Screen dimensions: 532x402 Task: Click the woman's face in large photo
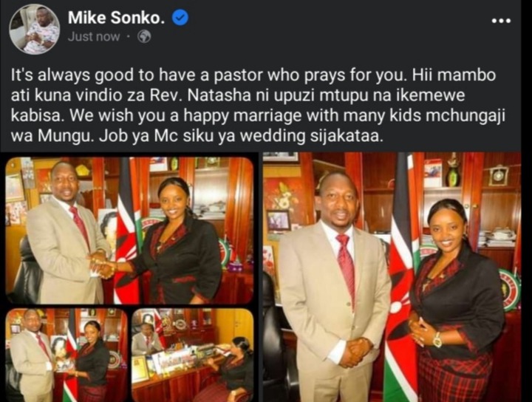tap(446, 228)
